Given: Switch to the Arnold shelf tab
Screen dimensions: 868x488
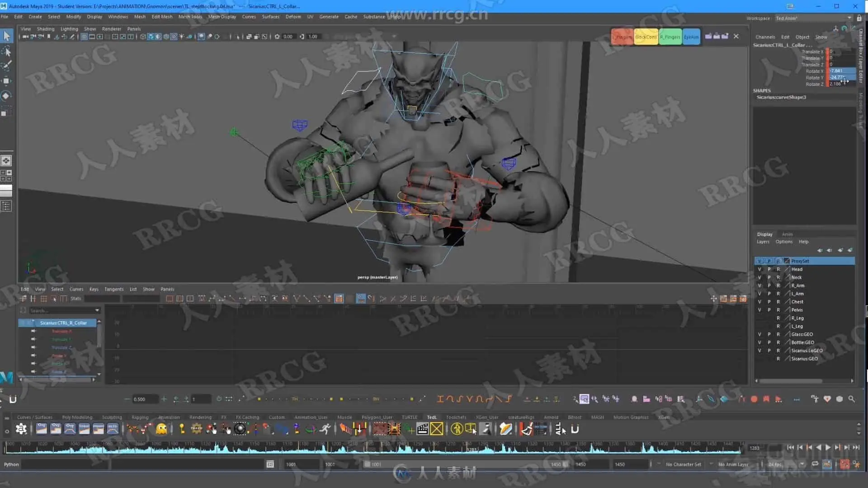Looking at the screenshot, I should tap(551, 417).
